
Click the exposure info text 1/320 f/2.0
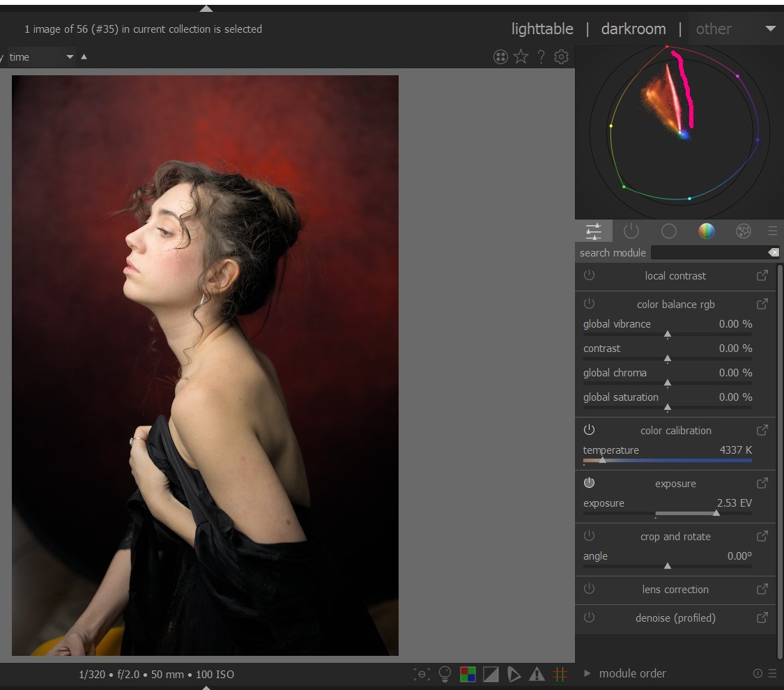point(157,674)
